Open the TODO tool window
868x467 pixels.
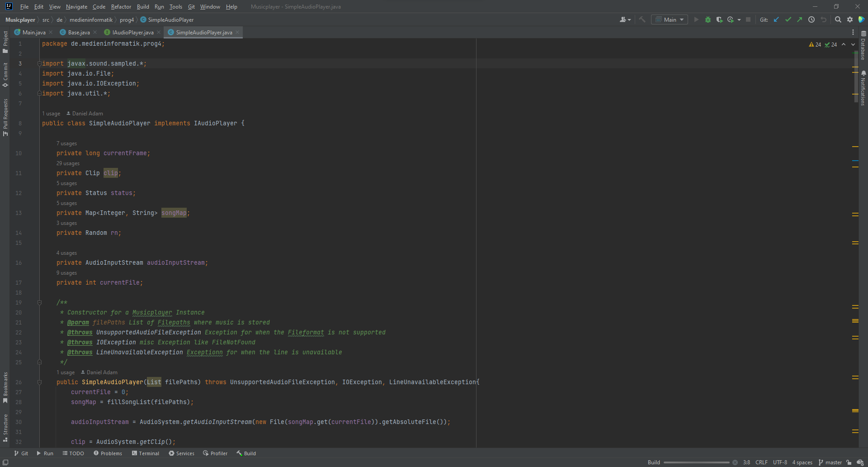click(73, 453)
